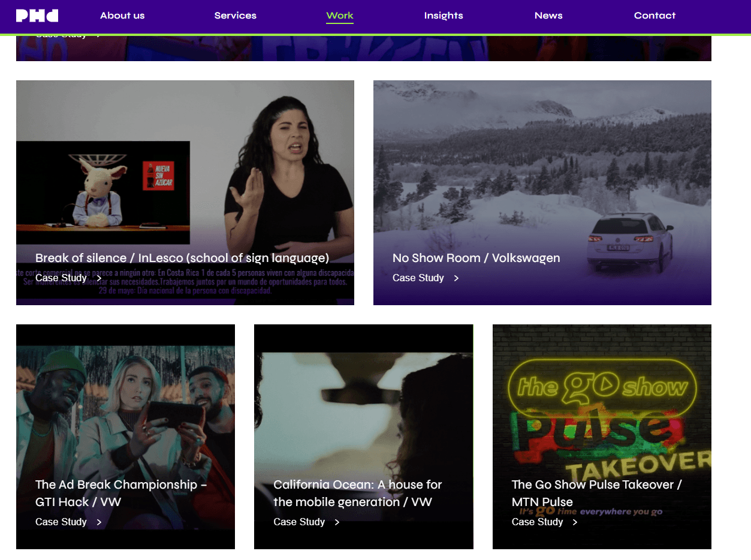Click chevron arrow next to InLesco Case Study
Screen dimensions: 751x560
tap(99, 278)
